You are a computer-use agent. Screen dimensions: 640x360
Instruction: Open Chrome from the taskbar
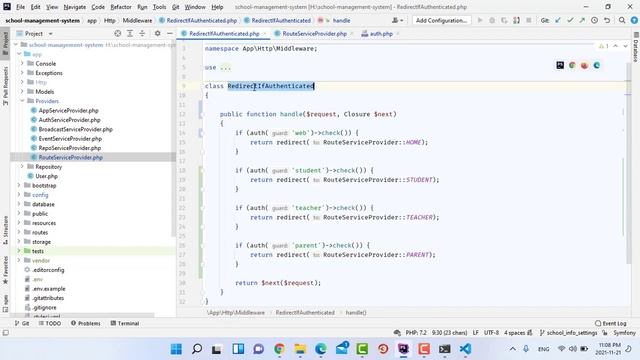tap(280, 349)
